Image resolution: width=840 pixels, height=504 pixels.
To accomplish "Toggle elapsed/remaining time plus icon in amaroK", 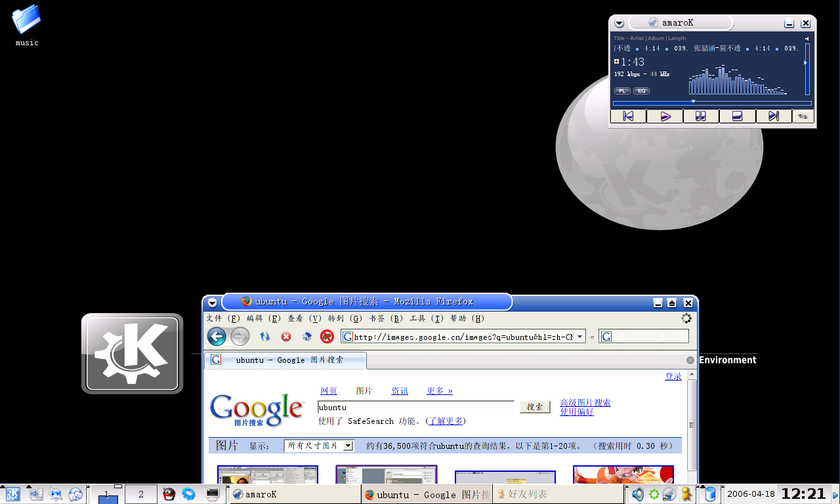I will click(x=616, y=62).
